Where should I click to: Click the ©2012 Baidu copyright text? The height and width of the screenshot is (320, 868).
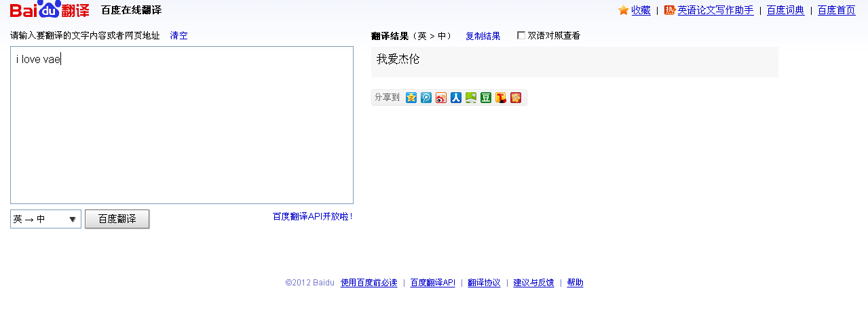click(310, 283)
